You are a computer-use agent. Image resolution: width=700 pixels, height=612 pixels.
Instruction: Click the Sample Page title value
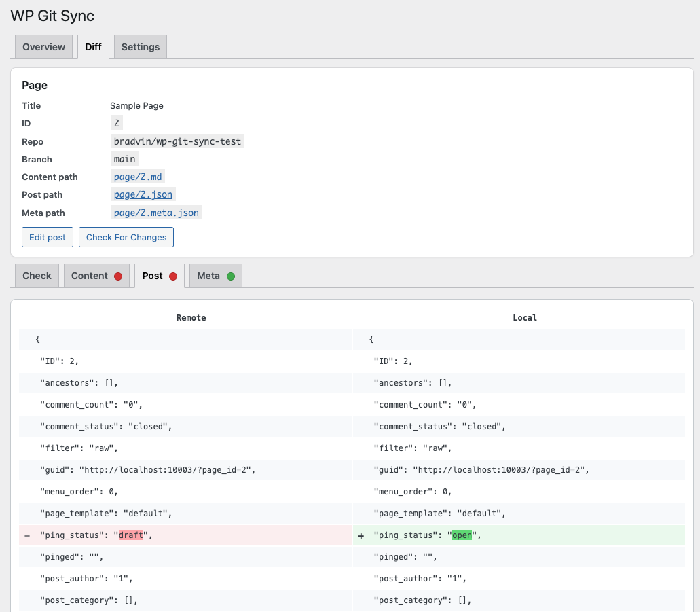(x=136, y=106)
